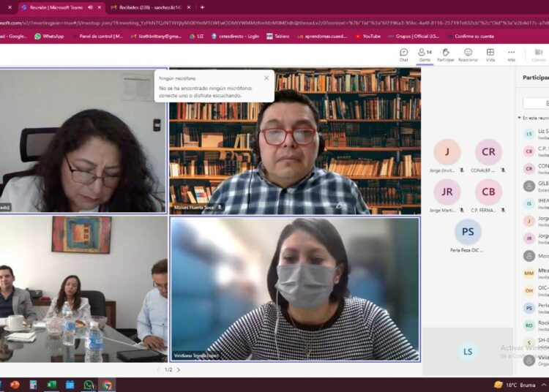Switch to the Recibidos (238) browser tab

[145, 7]
